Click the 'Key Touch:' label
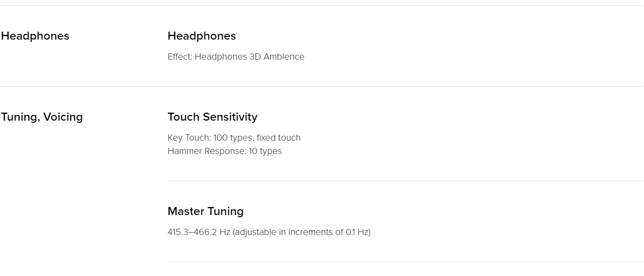Screen dimensions: 644x276 coord(189,138)
